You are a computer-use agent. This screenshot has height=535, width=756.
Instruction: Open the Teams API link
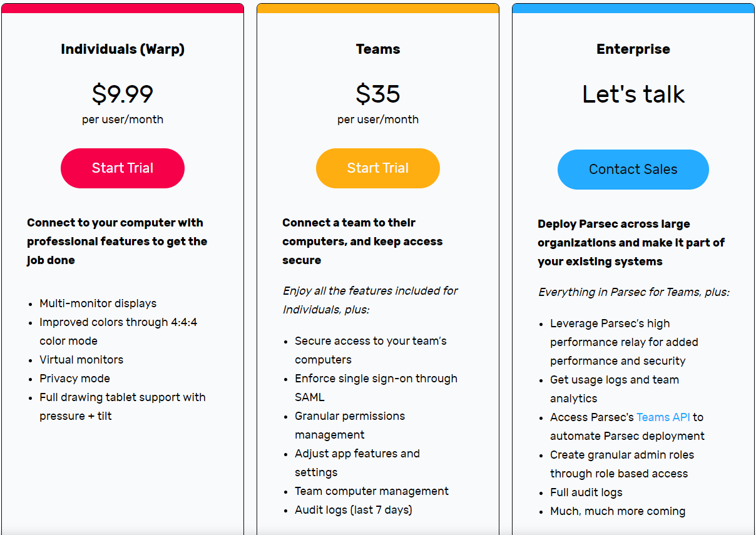pyautogui.click(x=663, y=417)
